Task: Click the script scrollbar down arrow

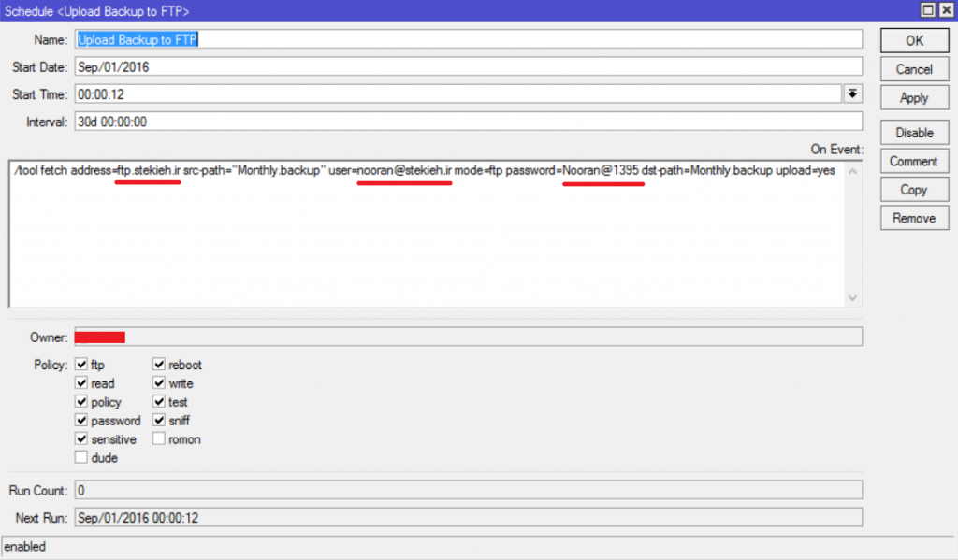Action: point(852,298)
